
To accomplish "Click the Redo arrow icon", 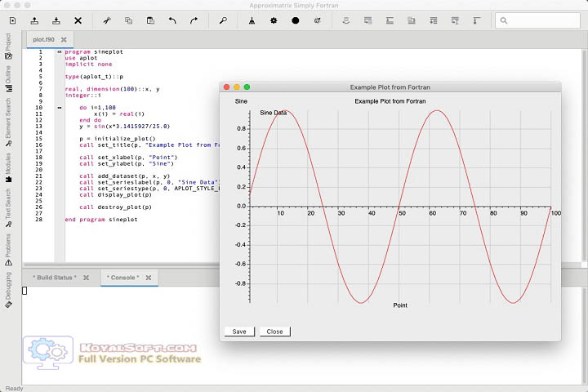I will pos(194,20).
